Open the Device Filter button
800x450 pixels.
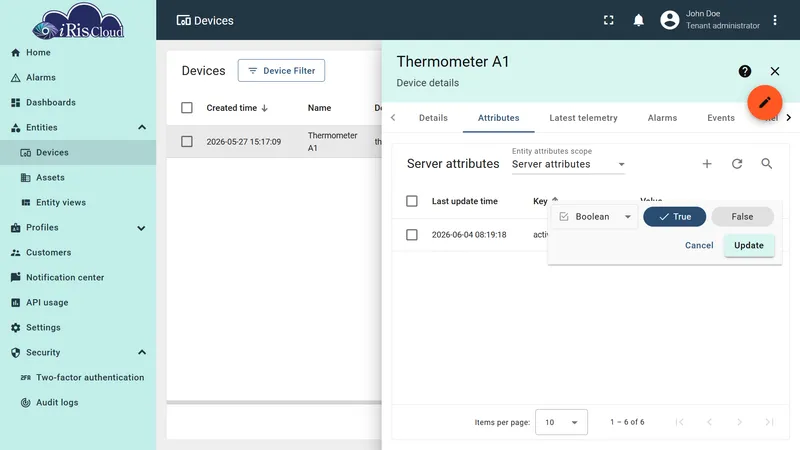point(281,70)
